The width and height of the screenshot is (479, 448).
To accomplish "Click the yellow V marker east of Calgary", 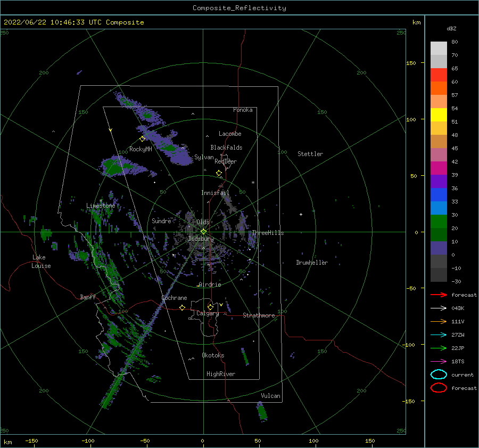I will (221, 305).
